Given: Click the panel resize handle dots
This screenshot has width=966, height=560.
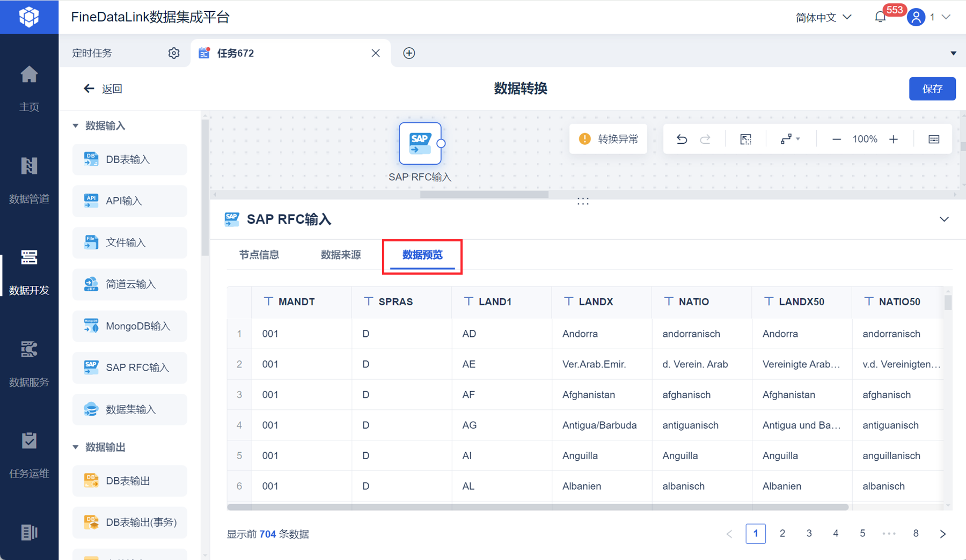Looking at the screenshot, I should point(583,202).
